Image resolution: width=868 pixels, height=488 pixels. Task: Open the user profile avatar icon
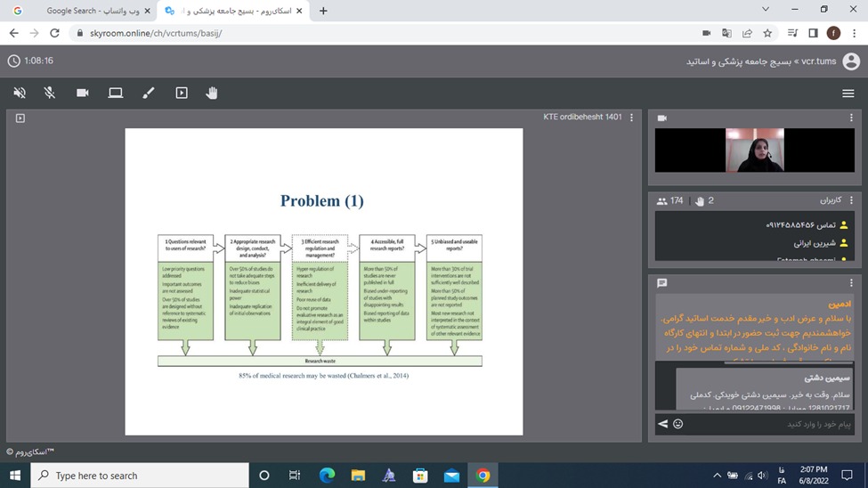[x=850, y=61]
